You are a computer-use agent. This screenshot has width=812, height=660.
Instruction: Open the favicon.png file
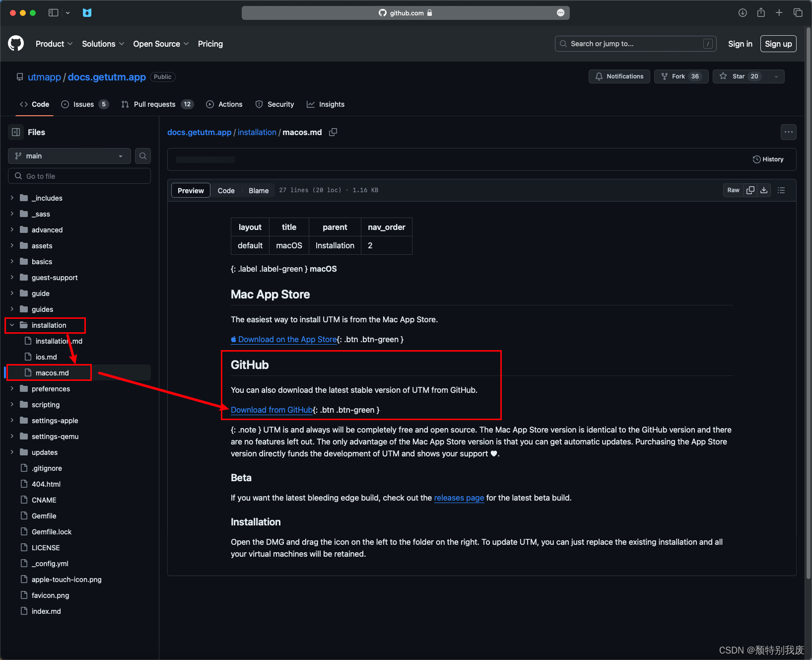click(x=50, y=595)
